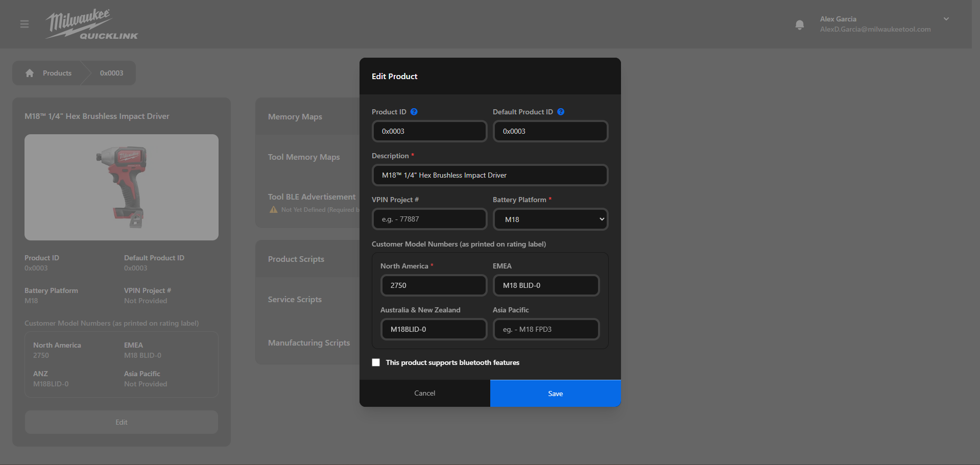Click the North America value 2750 on card
Viewport: 980px width, 465px height.
pos(41,355)
